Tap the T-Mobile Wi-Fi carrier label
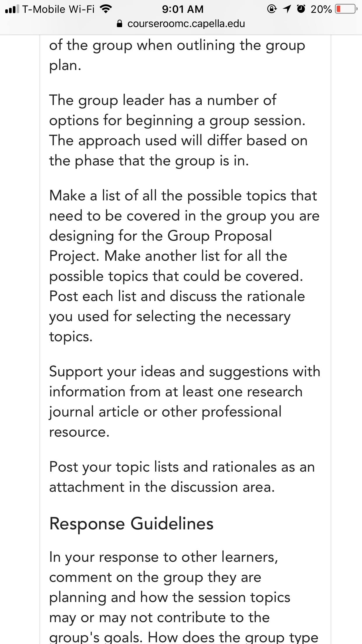Screen dimensions: 362x644 click(58, 9)
